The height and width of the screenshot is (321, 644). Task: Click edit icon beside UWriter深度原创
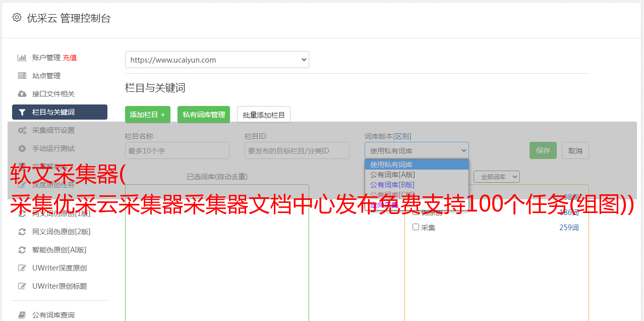point(22,268)
